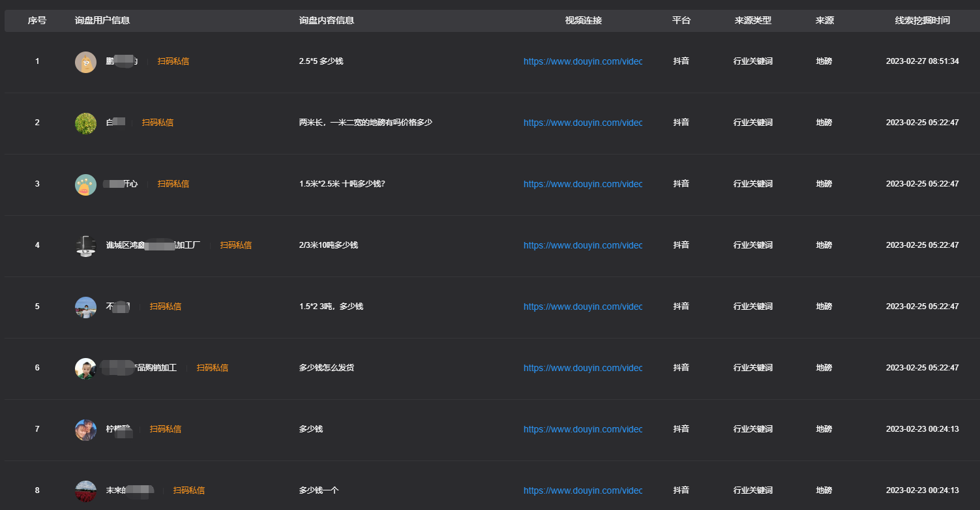Open the douyin video link in row 7
Image resolution: width=980 pixels, height=510 pixels.
point(582,429)
